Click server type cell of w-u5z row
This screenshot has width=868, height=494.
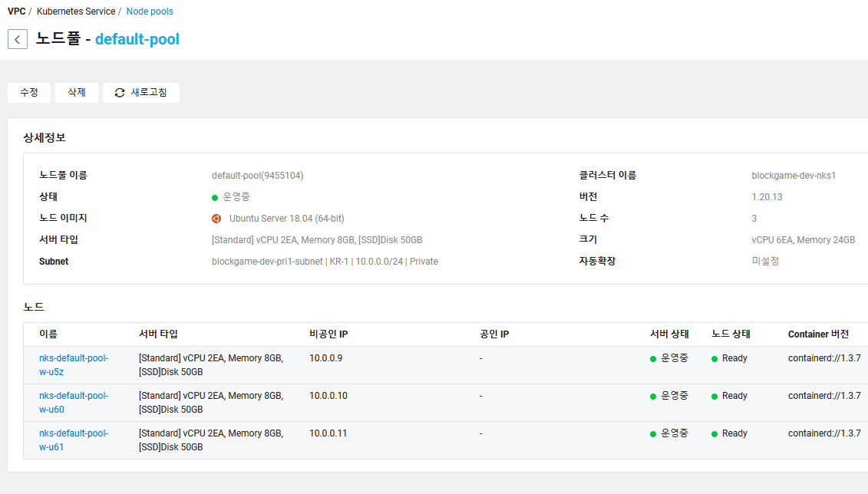(211, 365)
